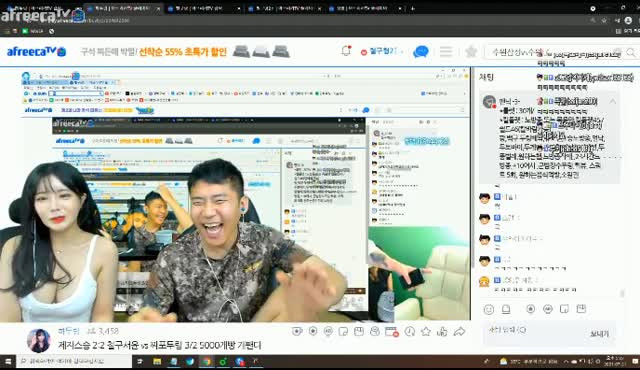This screenshot has width=640, height=370.
Task: Toggle the AD icon in chat toolbar
Action: pyautogui.click(x=547, y=309)
